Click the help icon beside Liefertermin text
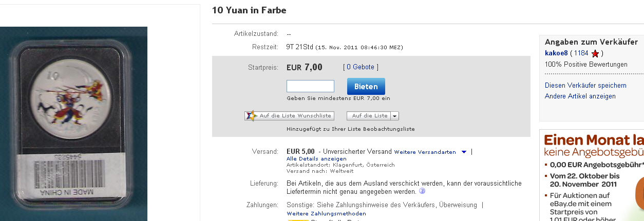644x221 pixels. (x=422, y=192)
